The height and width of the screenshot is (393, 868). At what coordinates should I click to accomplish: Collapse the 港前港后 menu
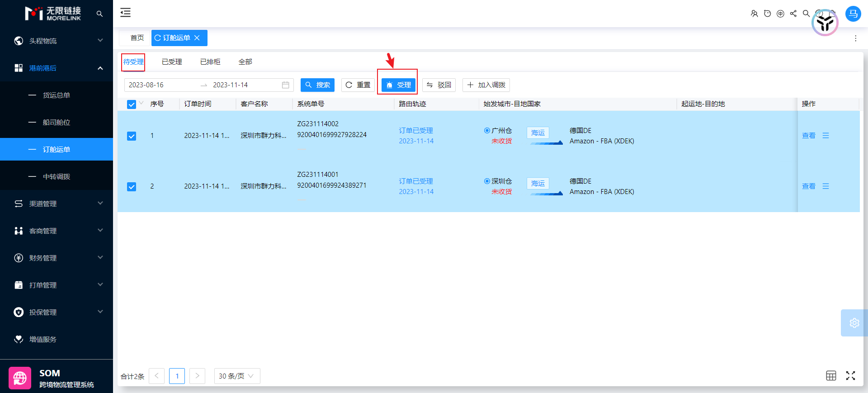pyautogui.click(x=57, y=68)
